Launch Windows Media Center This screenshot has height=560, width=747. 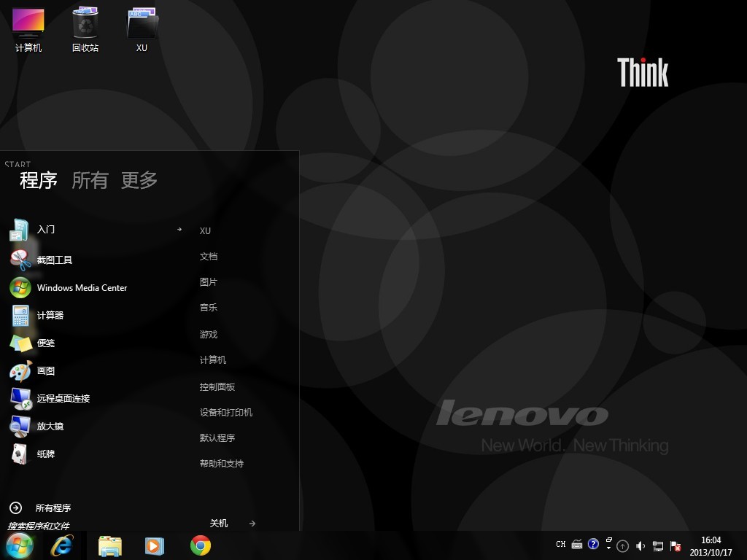(x=81, y=288)
